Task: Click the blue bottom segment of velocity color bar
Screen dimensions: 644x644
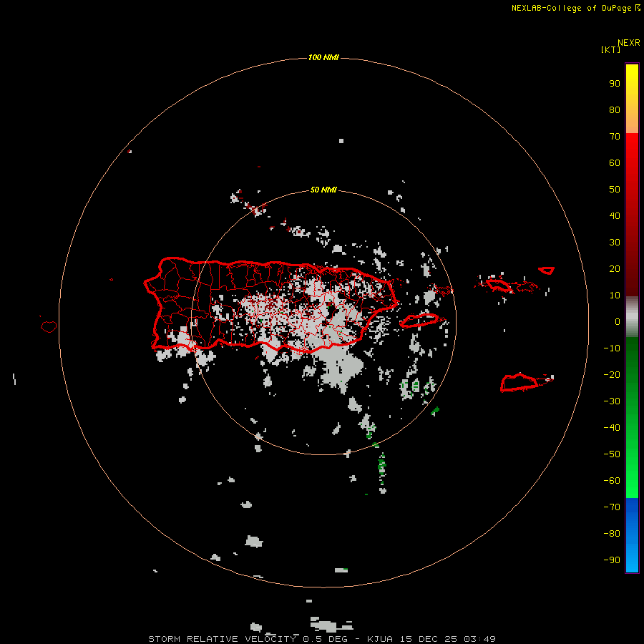Action: click(632, 535)
